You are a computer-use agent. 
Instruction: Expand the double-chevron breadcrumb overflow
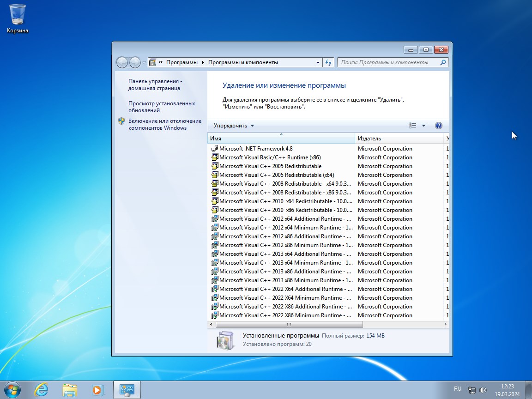pyautogui.click(x=161, y=62)
